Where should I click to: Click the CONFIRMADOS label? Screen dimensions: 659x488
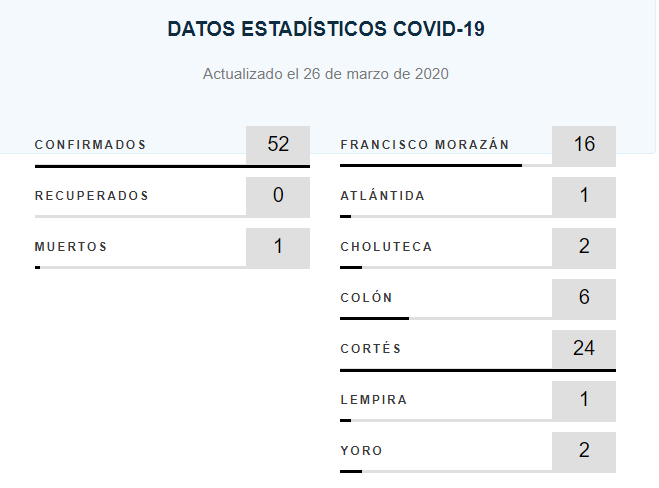pyautogui.click(x=90, y=145)
